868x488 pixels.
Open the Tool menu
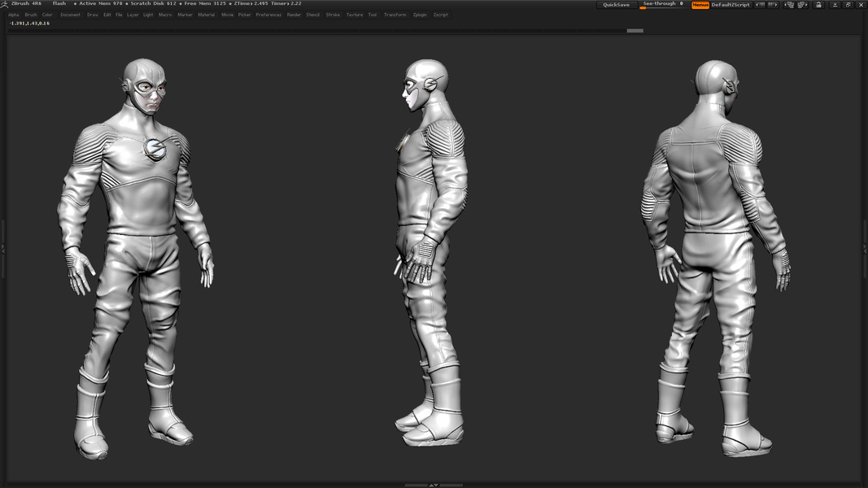click(x=373, y=15)
